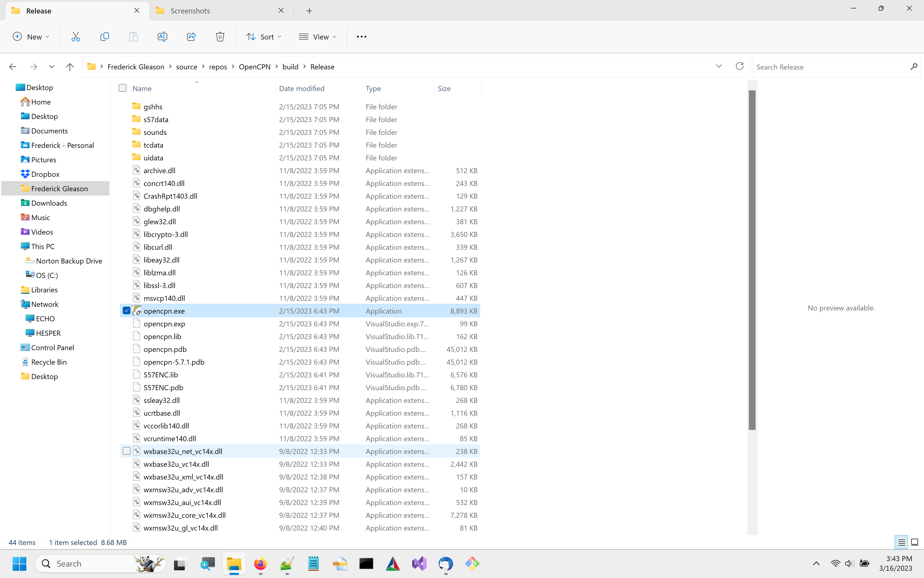The width and height of the screenshot is (924, 578).
Task: Click the Rename icon in toolbar
Action: tap(162, 37)
